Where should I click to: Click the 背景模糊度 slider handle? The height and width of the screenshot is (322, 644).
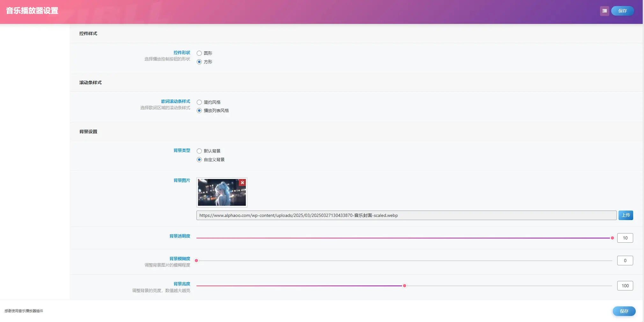[x=196, y=261]
